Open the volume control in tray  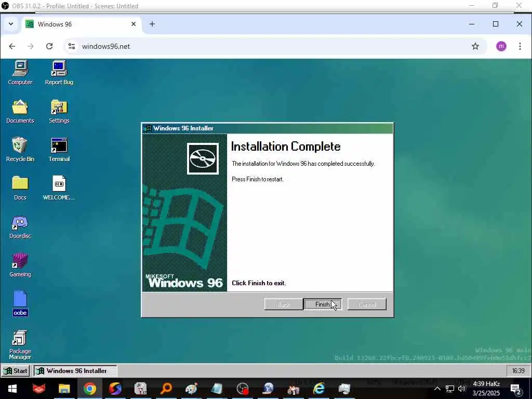(462, 389)
